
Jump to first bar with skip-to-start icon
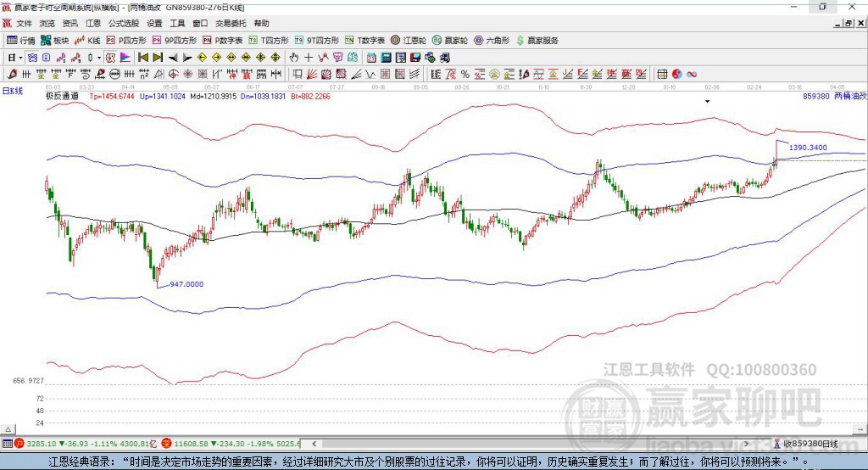[143, 58]
